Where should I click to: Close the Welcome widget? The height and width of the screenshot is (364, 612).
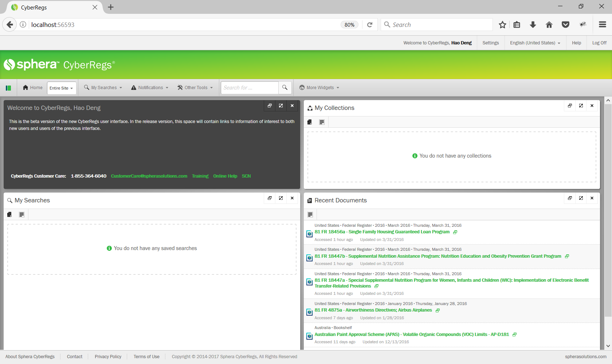(292, 106)
